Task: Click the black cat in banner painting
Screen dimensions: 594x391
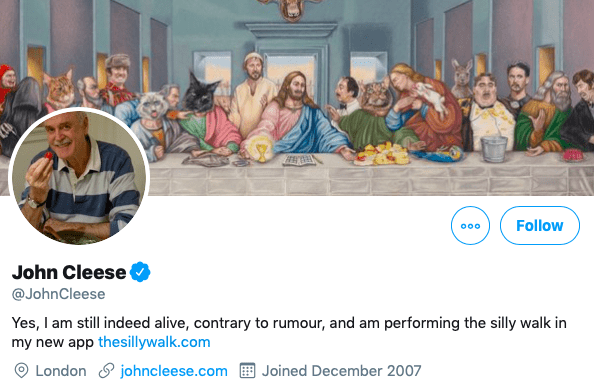Action: pyautogui.click(x=199, y=93)
